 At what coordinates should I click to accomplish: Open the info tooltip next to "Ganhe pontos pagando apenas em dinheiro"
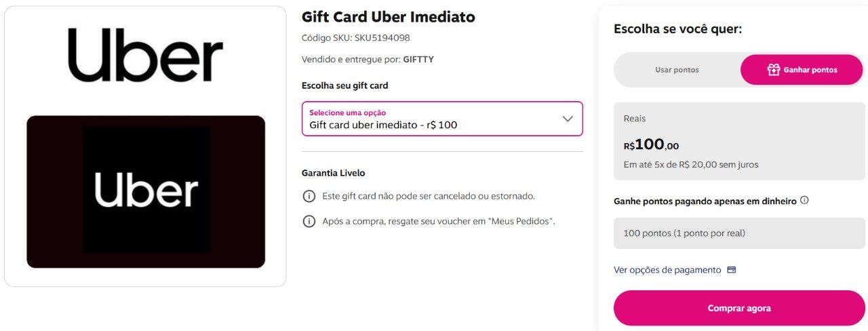coord(804,201)
